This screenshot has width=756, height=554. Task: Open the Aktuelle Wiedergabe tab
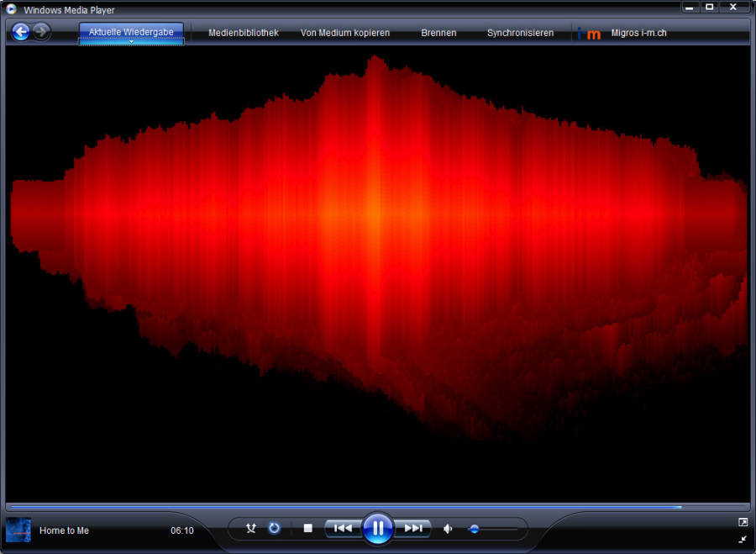tap(131, 31)
